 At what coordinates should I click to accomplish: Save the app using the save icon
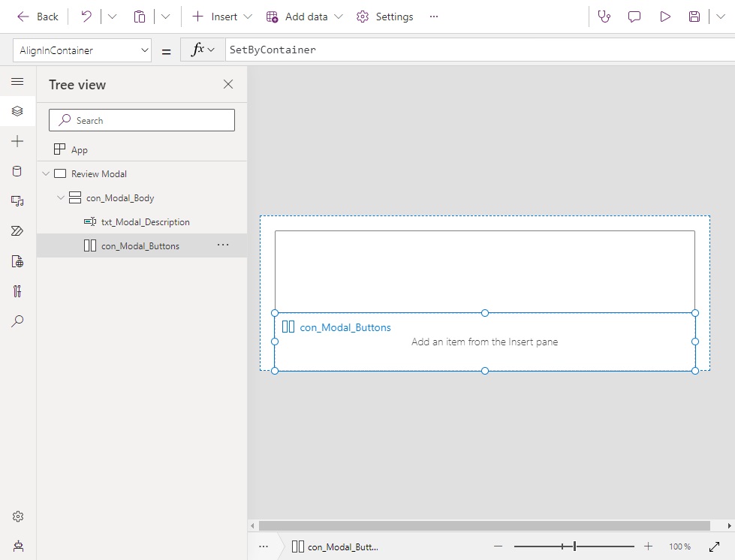click(692, 17)
